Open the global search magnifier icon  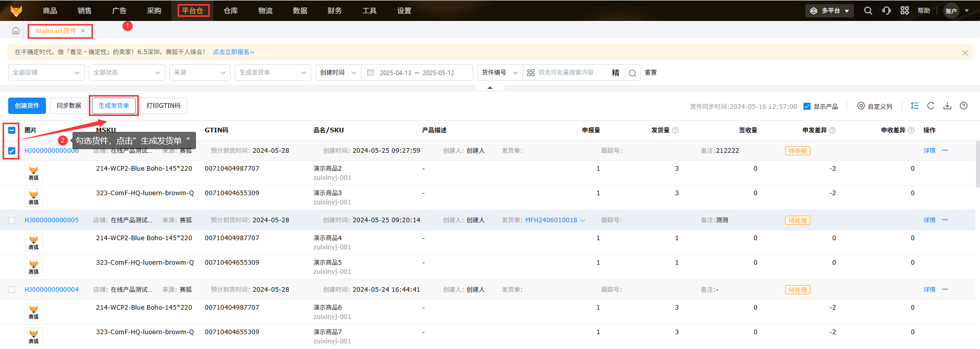tap(868, 11)
